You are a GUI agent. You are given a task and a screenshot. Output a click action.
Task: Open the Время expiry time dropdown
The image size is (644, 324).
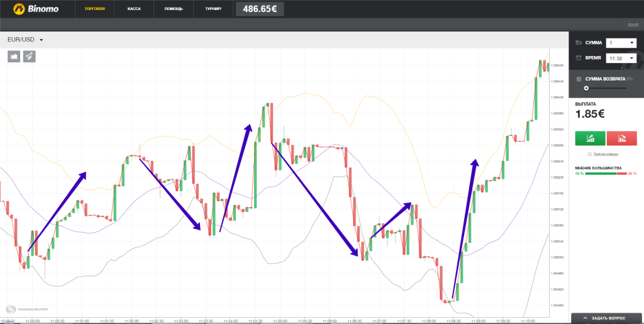pos(621,59)
